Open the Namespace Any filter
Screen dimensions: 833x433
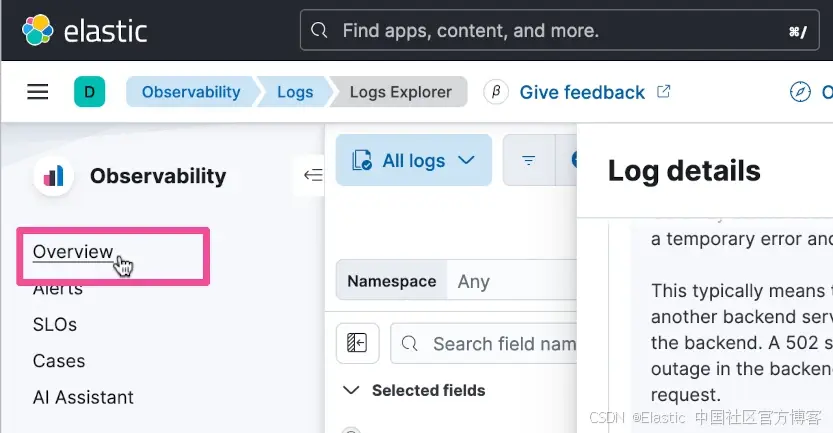point(456,281)
